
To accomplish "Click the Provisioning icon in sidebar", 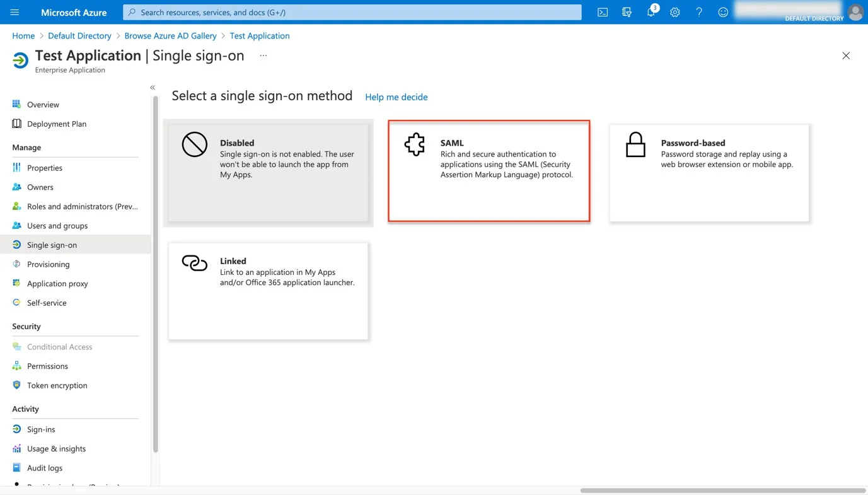I will pyautogui.click(x=17, y=264).
